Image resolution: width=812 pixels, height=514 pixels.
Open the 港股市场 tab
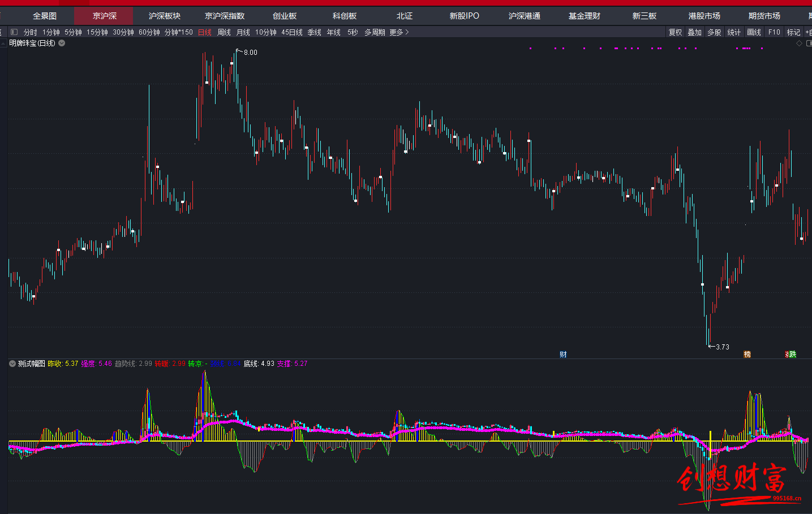tap(704, 16)
